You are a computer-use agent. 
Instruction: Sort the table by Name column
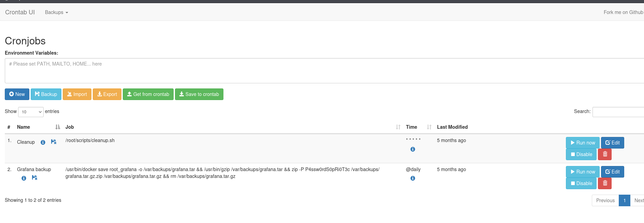click(x=24, y=127)
